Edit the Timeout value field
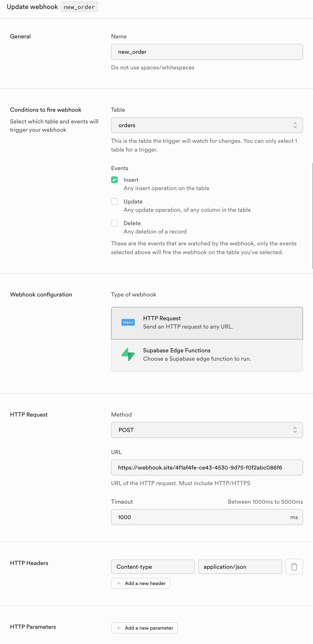 207,517
